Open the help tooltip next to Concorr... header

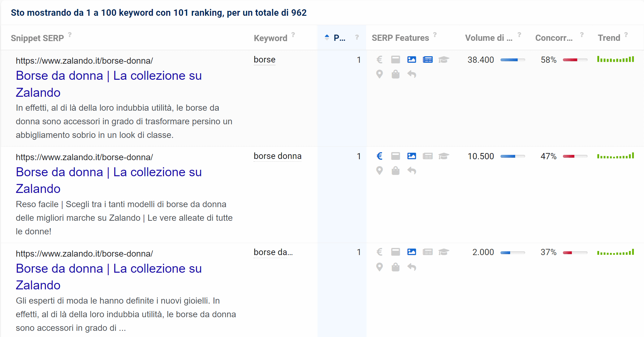click(582, 35)
